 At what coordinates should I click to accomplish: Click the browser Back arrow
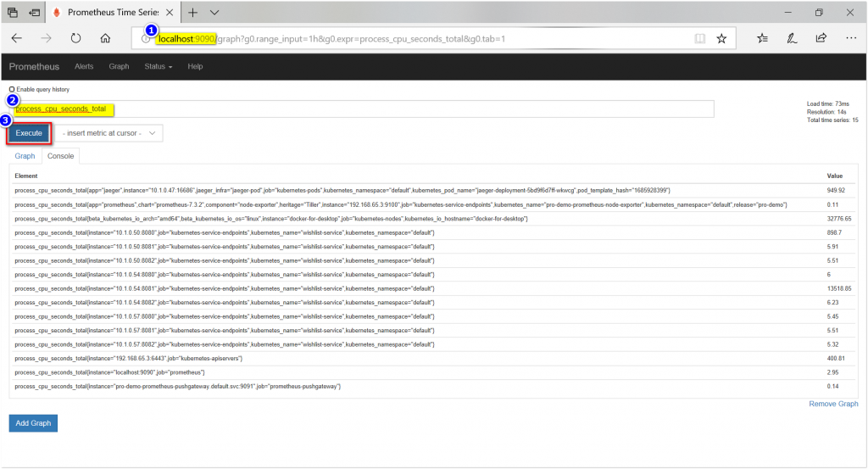[x=17, y=38]
